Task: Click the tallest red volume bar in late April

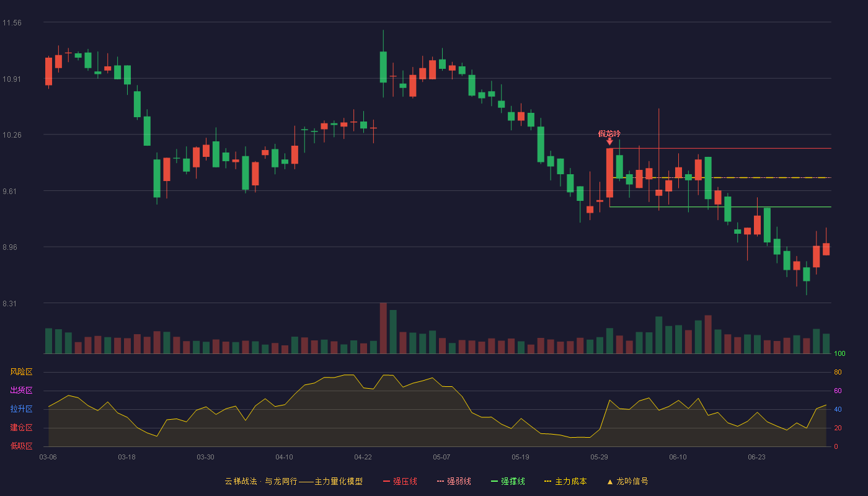Action: (x=383, y=328)
